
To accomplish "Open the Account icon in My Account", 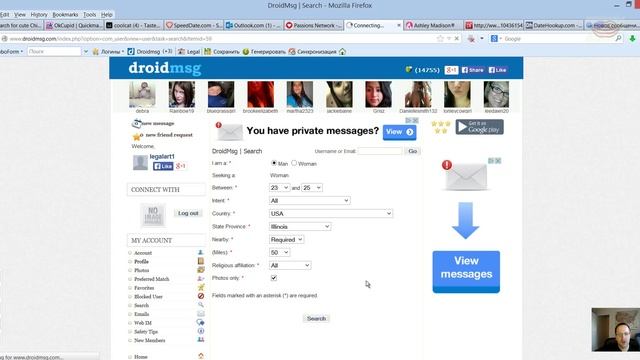I will [x=200, y=253].
